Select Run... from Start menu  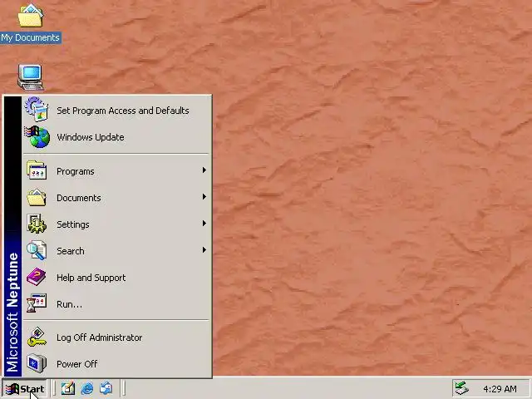click(116, 303)
